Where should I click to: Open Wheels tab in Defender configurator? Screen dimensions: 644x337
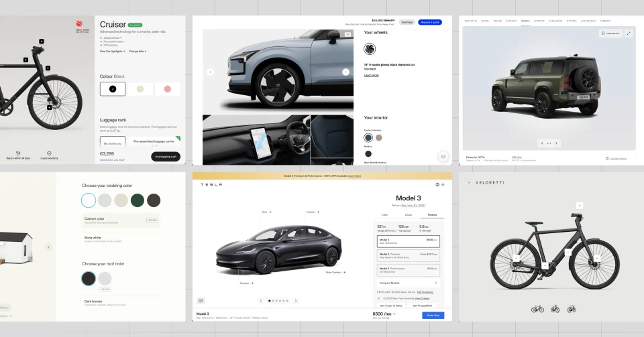point(525,21)
